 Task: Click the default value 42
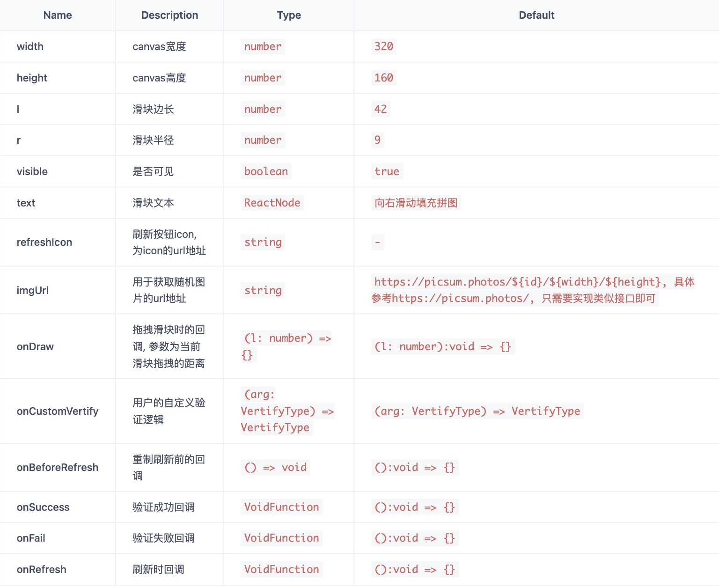(x=381, y=109)
